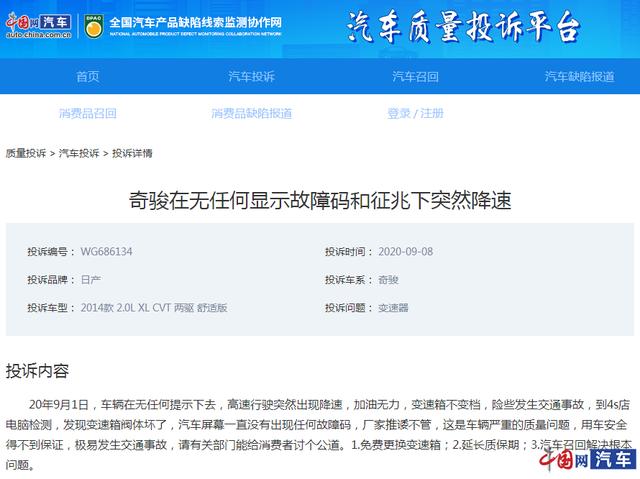640x479 pixels.
Task: Open the 汽车投诉 navigation menu
Action: [251, 76]
